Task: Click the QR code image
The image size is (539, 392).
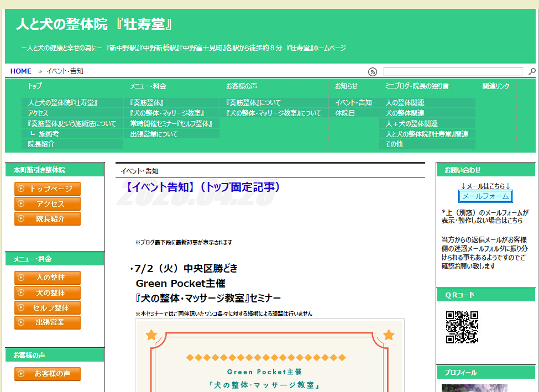Action: click(462, 327)
